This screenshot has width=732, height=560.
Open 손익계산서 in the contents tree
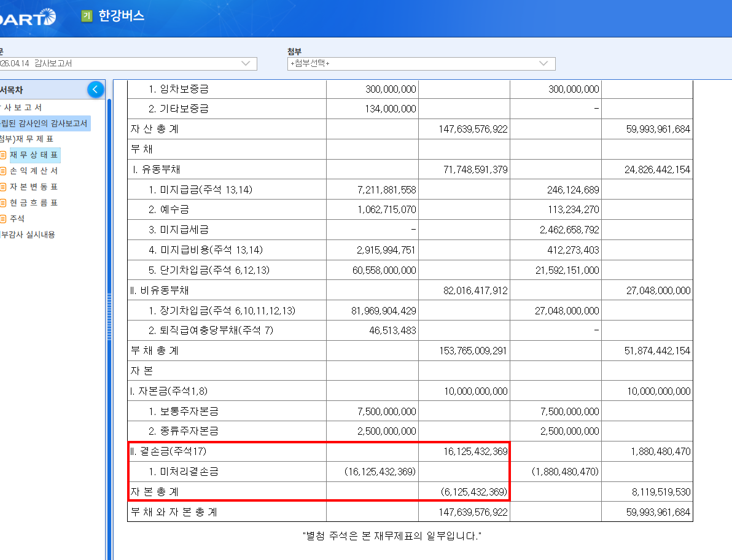click(34, 171)
